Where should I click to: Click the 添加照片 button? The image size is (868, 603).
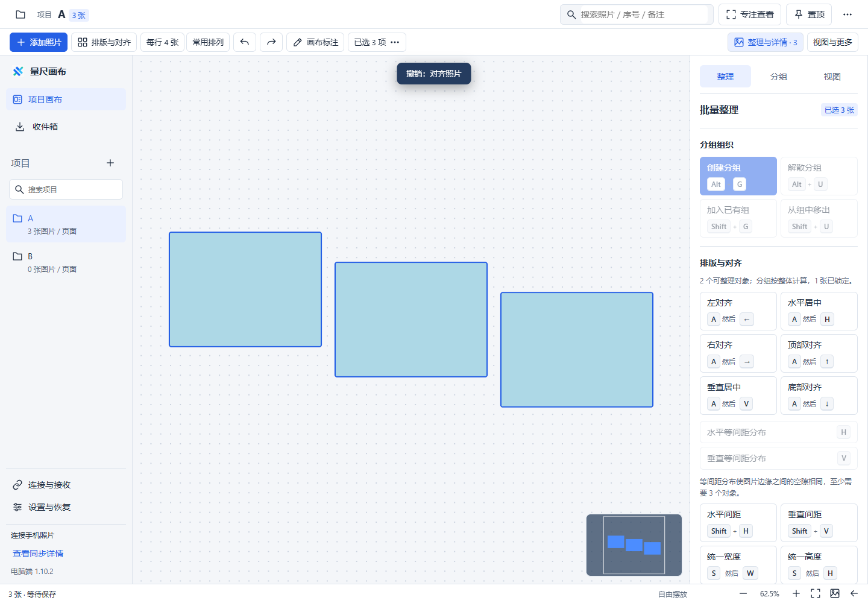[x=39, y=42]
